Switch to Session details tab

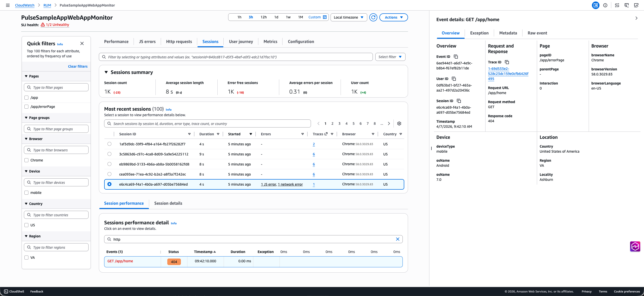click(168, 203)
